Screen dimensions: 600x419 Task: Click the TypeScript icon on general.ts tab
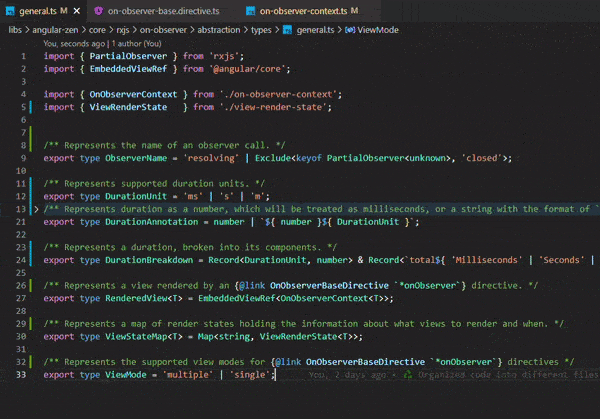(10, 11)
